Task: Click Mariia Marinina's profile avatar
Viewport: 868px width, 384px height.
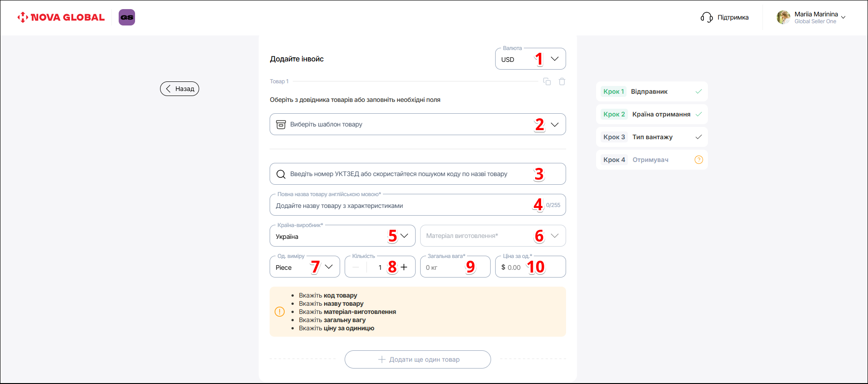Action: pos(783,17)
